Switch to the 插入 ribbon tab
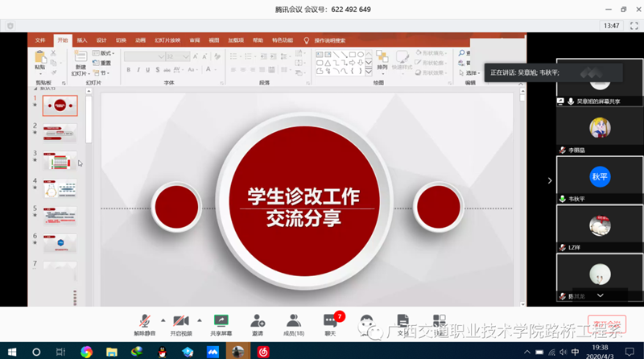Screen dimensions: 644x359 tap(82, 40)
